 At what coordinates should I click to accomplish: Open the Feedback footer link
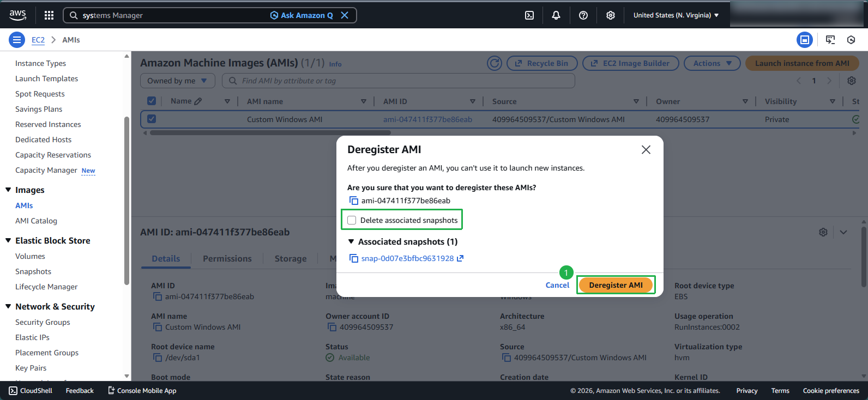[80, 391]
